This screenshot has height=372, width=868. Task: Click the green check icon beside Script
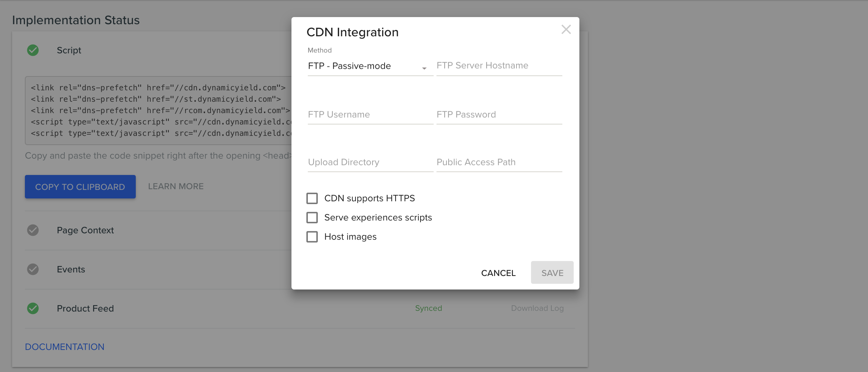tap(33, 50)
